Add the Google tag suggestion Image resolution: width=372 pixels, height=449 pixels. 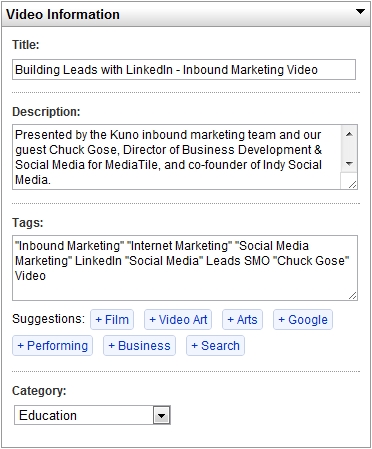coord(303,319)
